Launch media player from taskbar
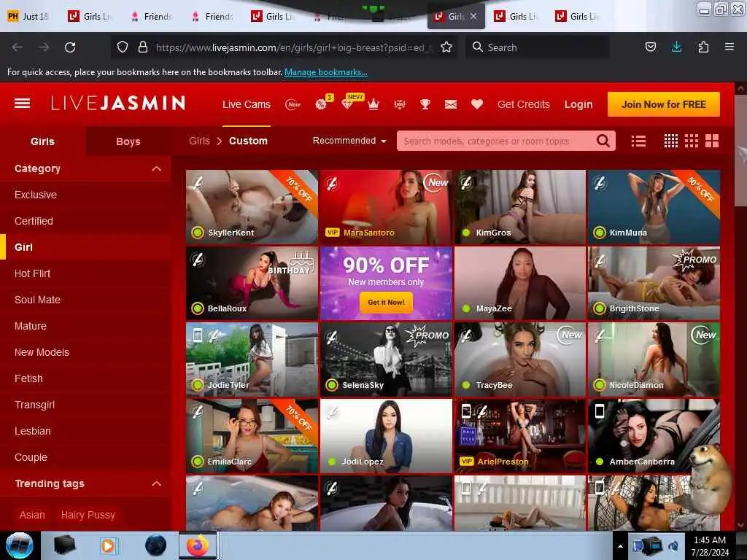Viewport: 747px width, 560px height. click(x=109, y=545)
